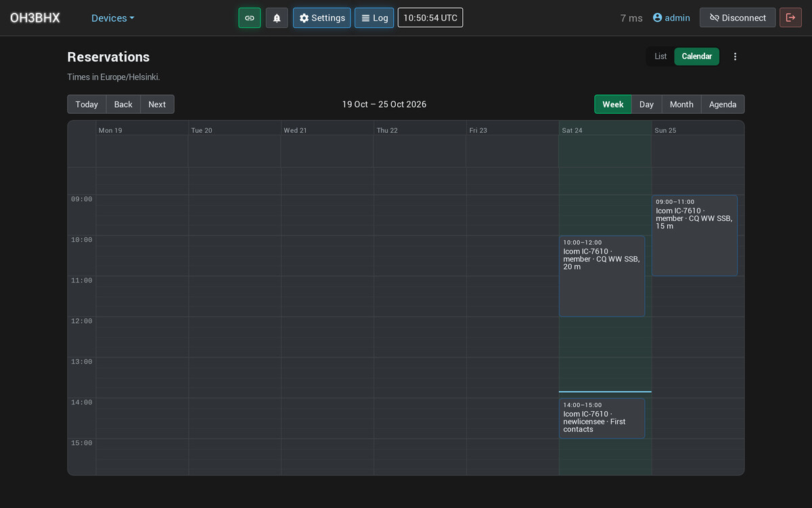Open the Mon 19 day header

click(110, 130)
